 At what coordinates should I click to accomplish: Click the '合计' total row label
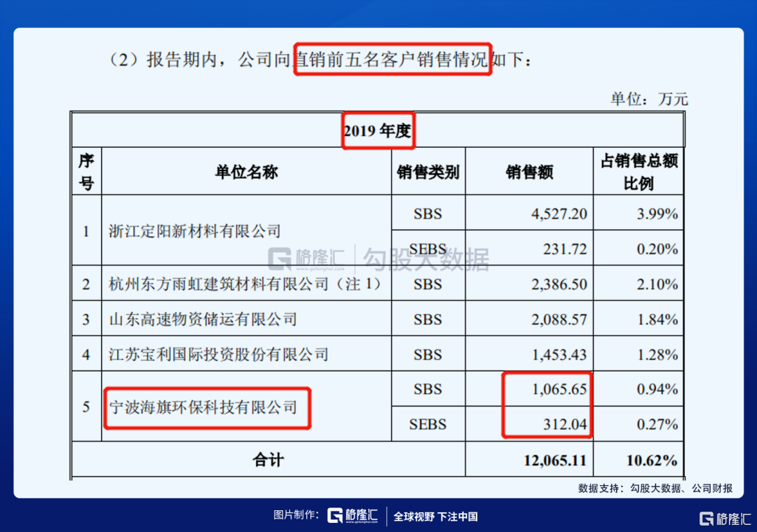[x=268, y=459]
